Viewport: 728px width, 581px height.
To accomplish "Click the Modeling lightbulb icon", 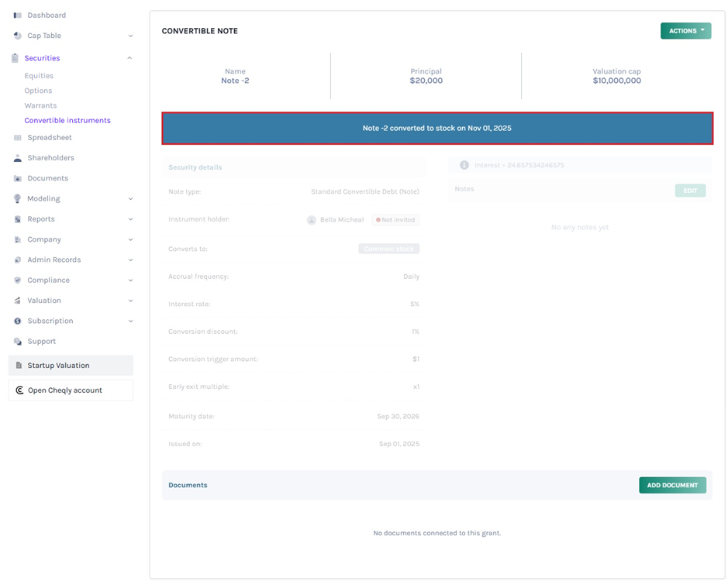I will click(17, 199).
